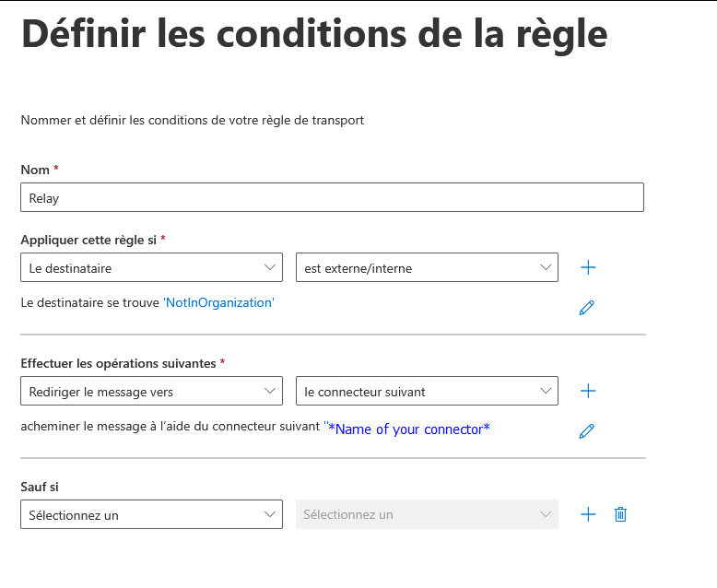Click the 'Appliquer cette règle si' label
Screen dimensions: 717x588
[88, 240]
